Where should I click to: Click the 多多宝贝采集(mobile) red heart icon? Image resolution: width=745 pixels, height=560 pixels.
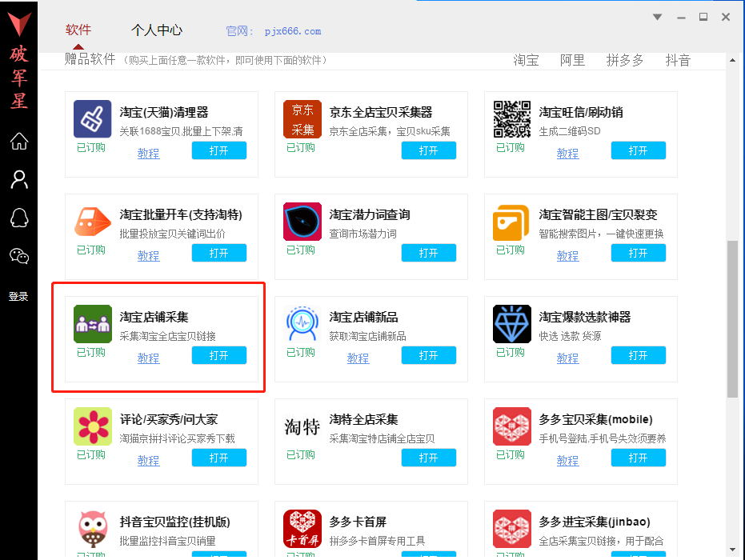tap(511, 426)
